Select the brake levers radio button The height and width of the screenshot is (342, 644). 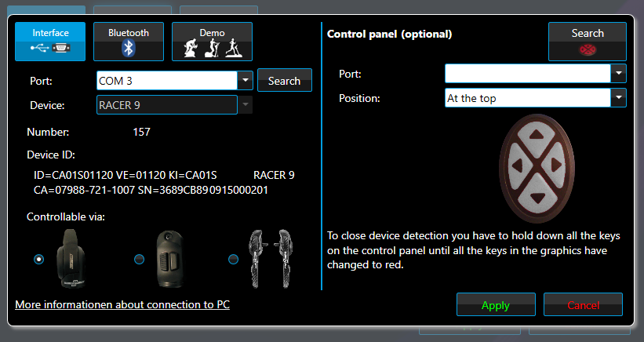click(233, 259)
